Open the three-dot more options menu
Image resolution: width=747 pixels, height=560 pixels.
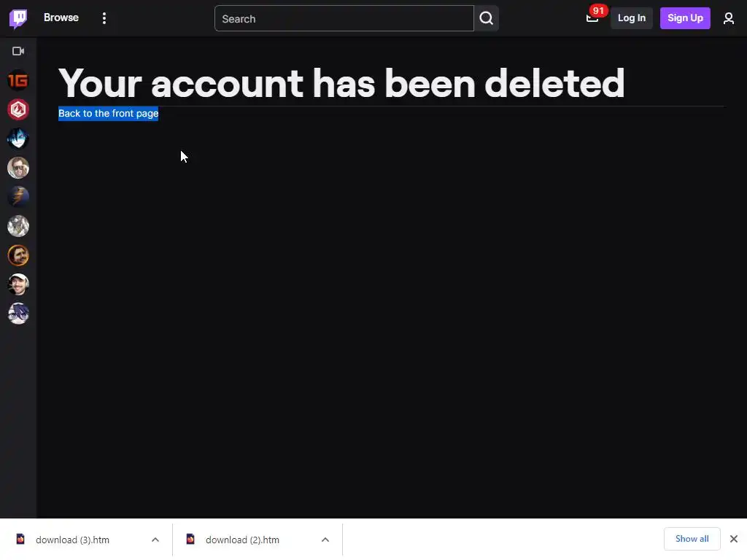[104, 18]
